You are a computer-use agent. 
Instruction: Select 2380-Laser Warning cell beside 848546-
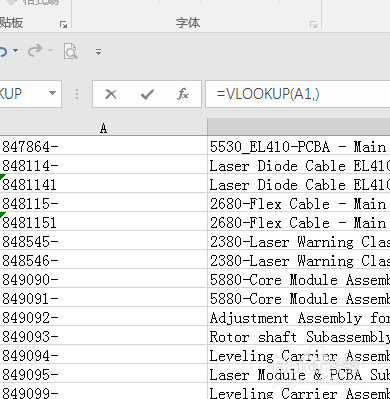(x=299, y=259)
